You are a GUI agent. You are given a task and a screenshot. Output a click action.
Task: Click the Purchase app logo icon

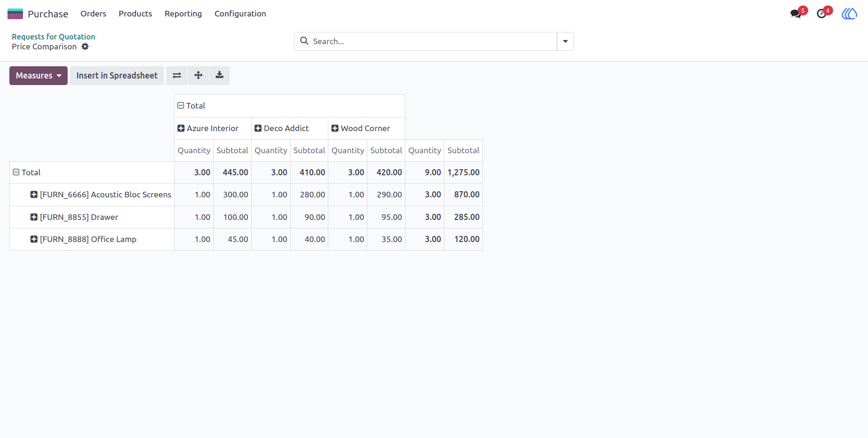point(15,14)
